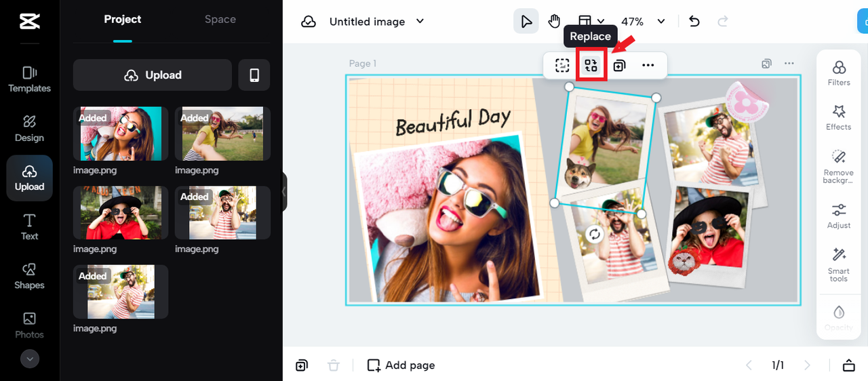Open the Design panel

point(29,128)
